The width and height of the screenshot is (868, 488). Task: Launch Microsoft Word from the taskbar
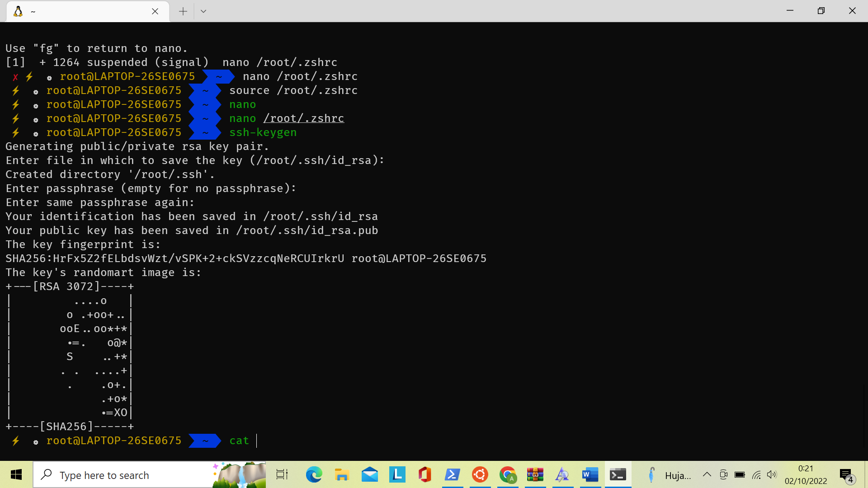point(590,475)
